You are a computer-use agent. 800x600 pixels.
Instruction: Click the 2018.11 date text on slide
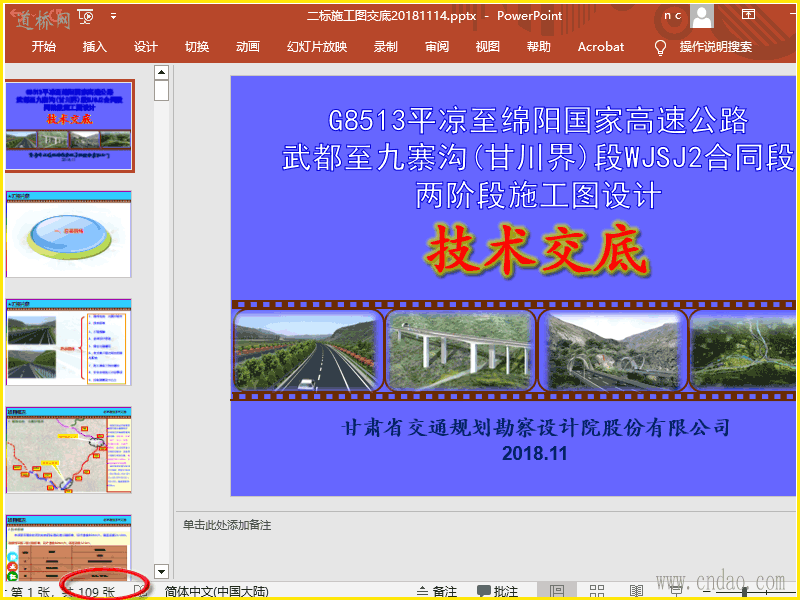pos(534,454)
